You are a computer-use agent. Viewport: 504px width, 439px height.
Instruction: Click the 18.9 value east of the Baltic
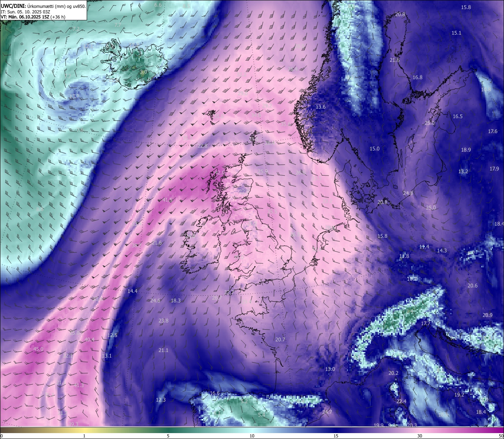pos(466,150)
